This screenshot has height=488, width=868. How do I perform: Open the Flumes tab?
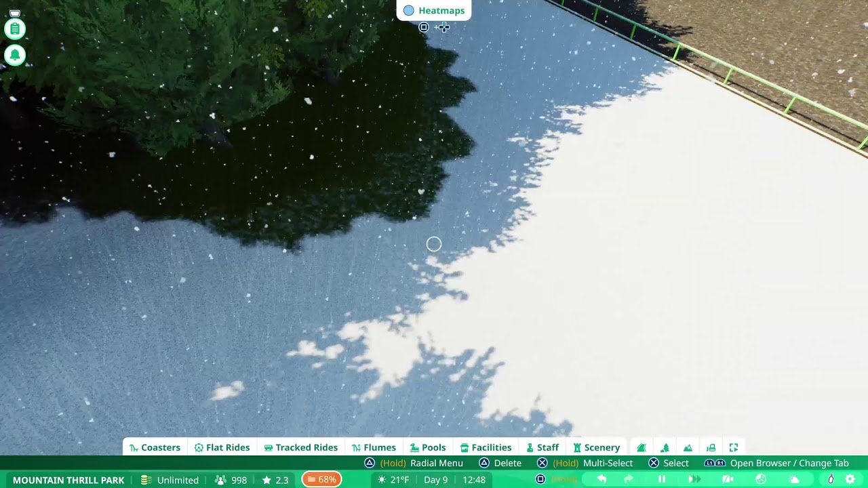click(x=374, y=447)
